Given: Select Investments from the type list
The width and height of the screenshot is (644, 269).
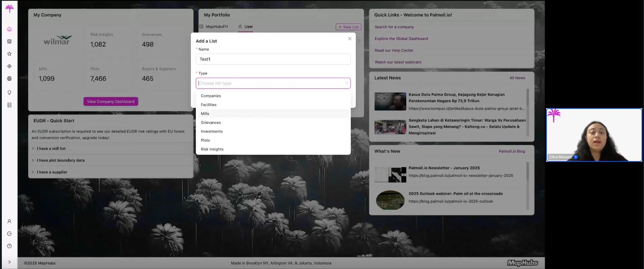Looking at the screenshot, I should tap(273, 131).
